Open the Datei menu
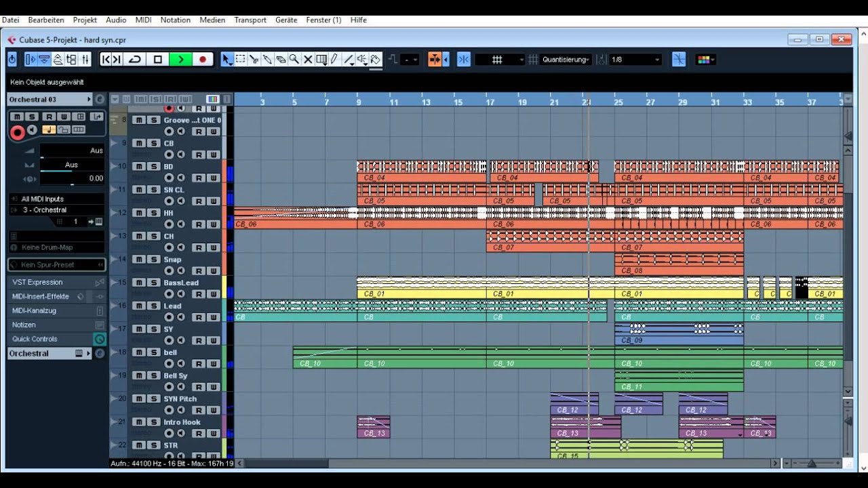The height and width of the screenshot is (488, 868). [x=10, y=20]
